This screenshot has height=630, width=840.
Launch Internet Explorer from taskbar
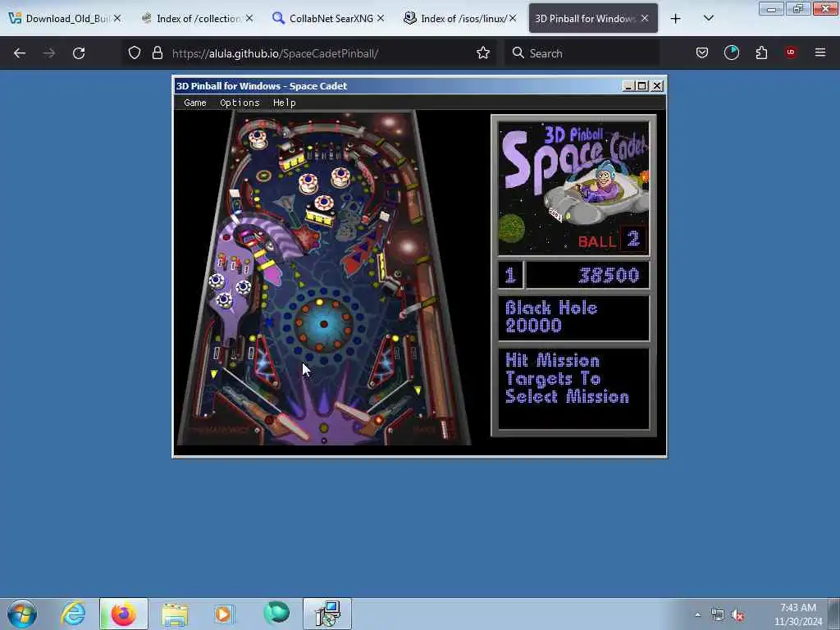click(x=73, y=614)
